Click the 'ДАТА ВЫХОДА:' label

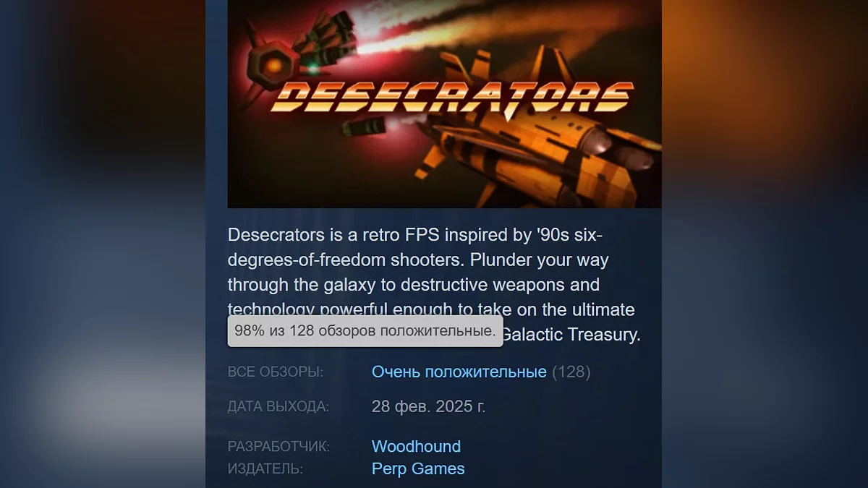[x=278, y=407]
